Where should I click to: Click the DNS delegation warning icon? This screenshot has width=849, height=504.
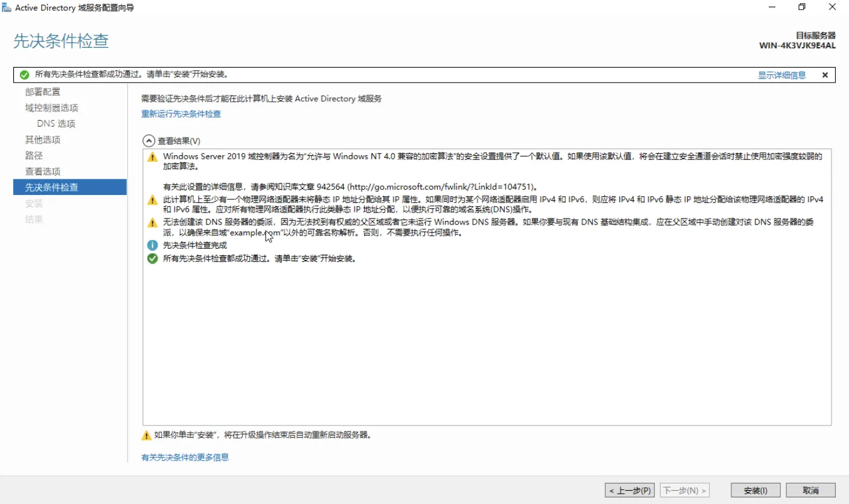pos(153,223)
